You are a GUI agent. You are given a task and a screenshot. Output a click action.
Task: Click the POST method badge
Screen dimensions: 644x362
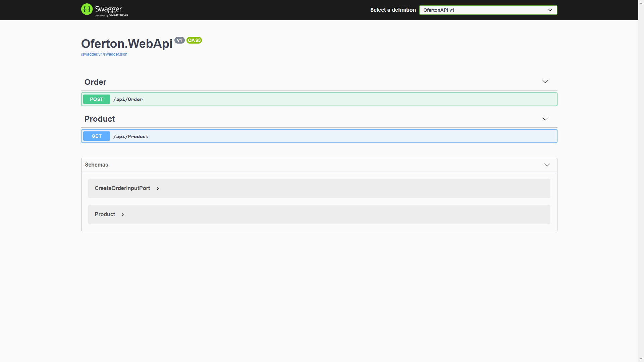click(96, 99)
